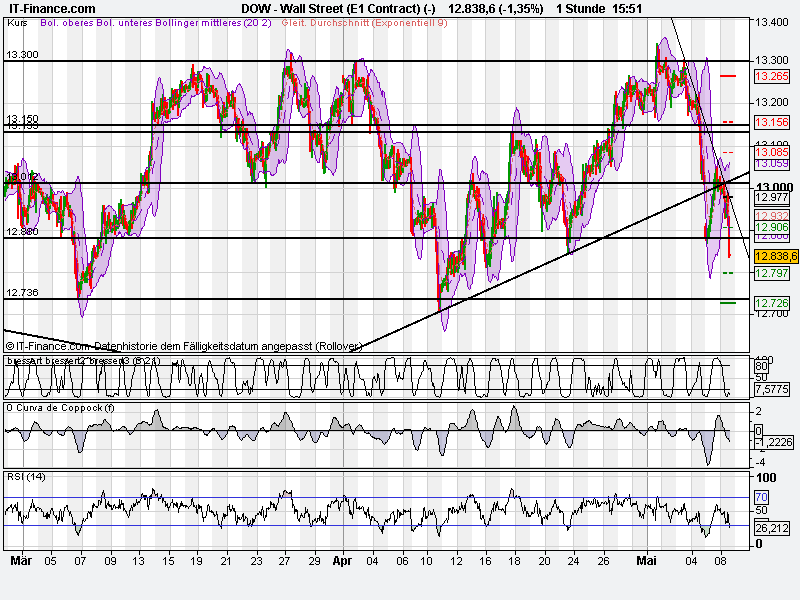Viewport: 800px width, 600px height.
Task: Select the 24 date label on the time axis
Action: pyautogui.click(x=573, y=561)
